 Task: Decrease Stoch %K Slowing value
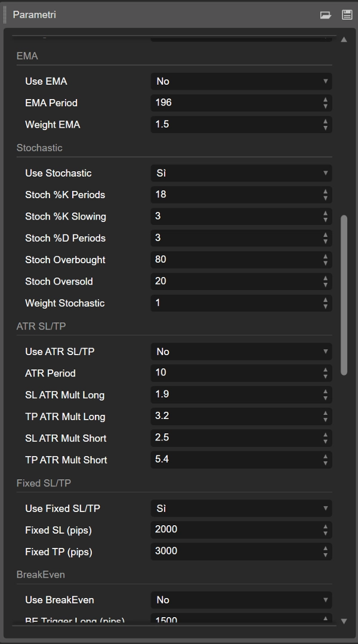click(x=326, y=219)
